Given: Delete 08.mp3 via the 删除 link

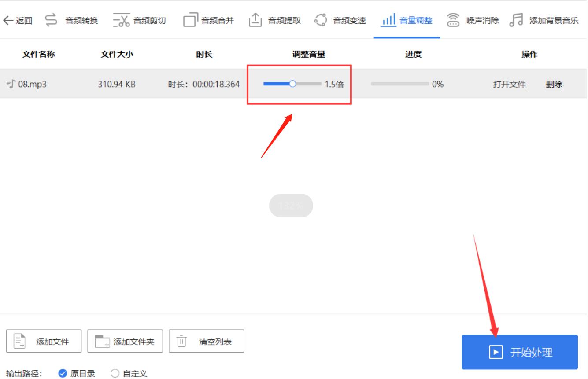Looking at the screenshot, I should tap(554, 84).
